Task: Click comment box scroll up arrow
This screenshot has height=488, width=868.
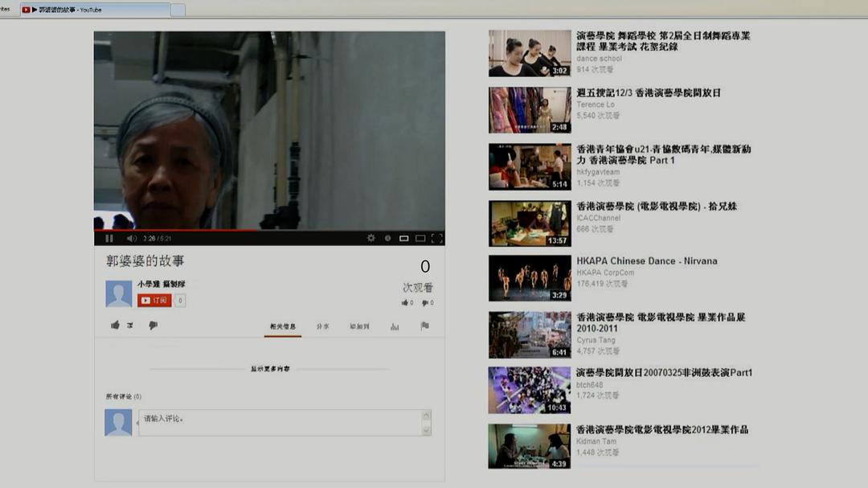Action: 426,415
